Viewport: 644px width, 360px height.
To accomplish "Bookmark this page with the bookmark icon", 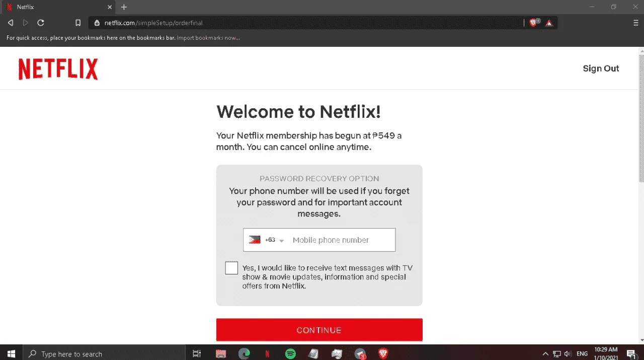I will coord(78,23).
